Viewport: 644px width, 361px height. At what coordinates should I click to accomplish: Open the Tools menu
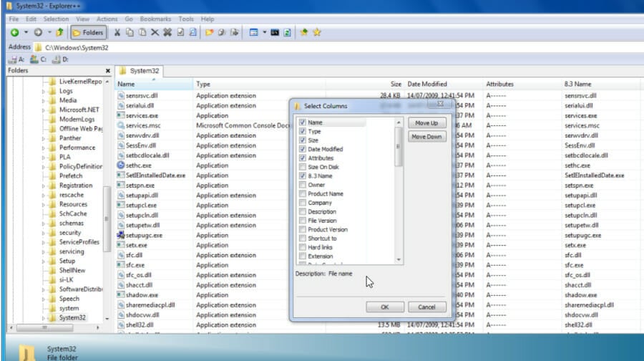pyautogui.click(x=185, y=19)
